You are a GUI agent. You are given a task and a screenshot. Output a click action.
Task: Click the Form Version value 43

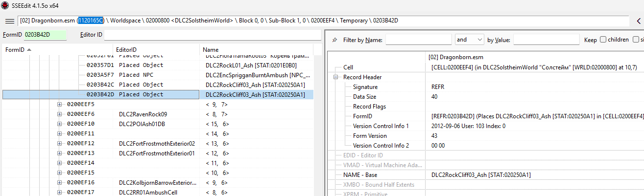point(434,136)
